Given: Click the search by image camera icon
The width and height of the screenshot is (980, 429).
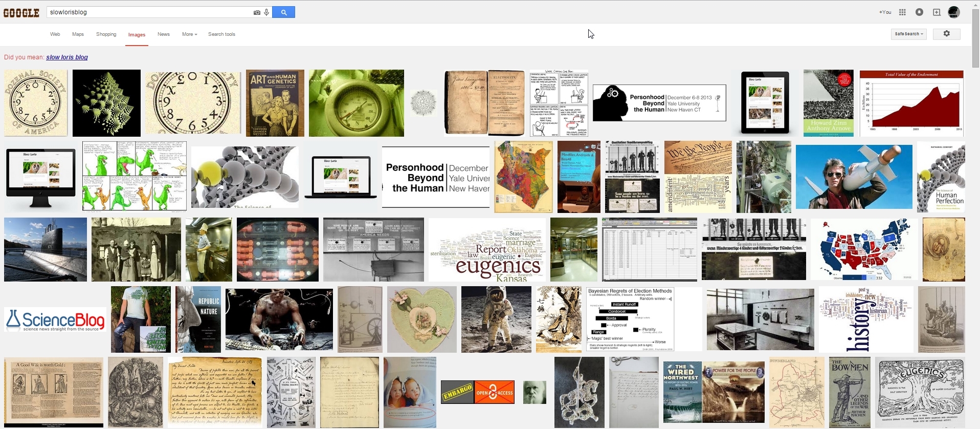Looking at the screenshot, I should (257, 12).
